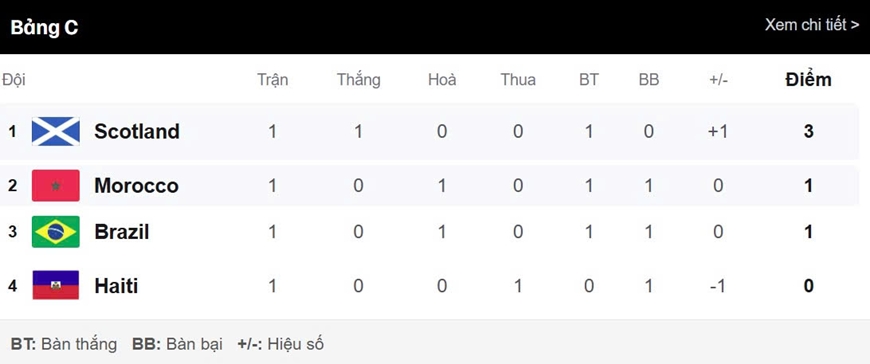Click the Morocco flag icon
Screen dimensions: 870x364
click(x=55, y=185)
